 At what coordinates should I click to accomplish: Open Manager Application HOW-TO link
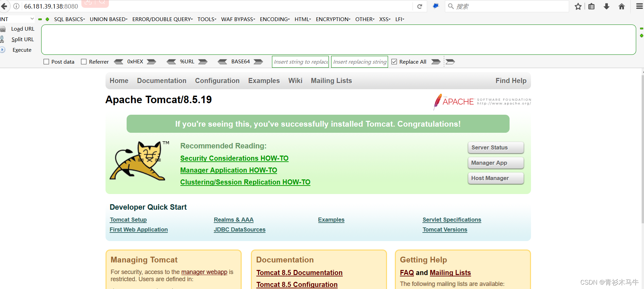click(x=228, y=170)
